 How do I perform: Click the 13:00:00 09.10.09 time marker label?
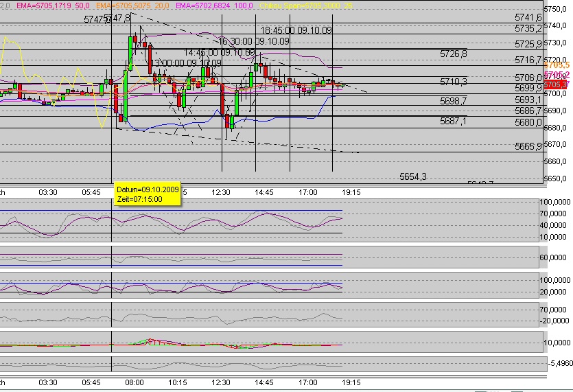coord(187,63)
